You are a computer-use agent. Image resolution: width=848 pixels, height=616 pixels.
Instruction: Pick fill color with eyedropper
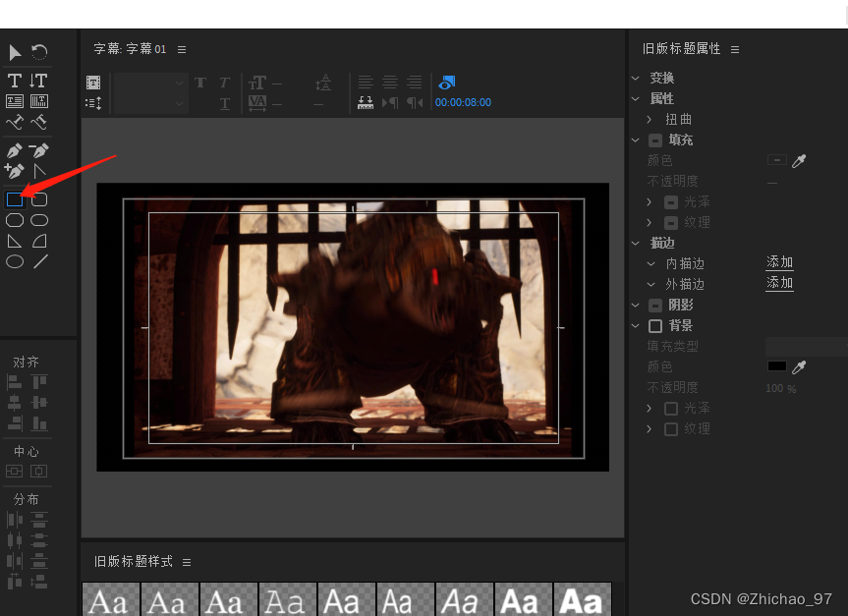pyautogui.click(x=799, y=160)
